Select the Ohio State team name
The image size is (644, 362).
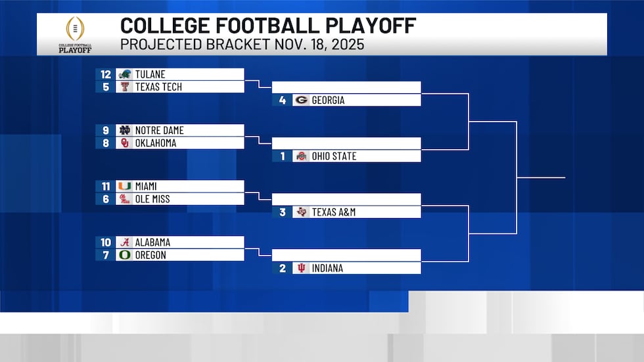point(334,156)
